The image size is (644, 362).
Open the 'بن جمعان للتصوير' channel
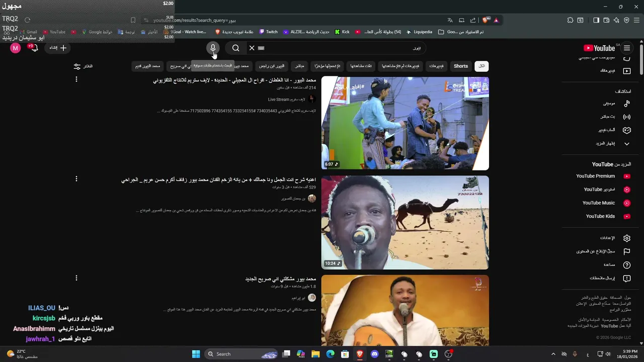293,199
